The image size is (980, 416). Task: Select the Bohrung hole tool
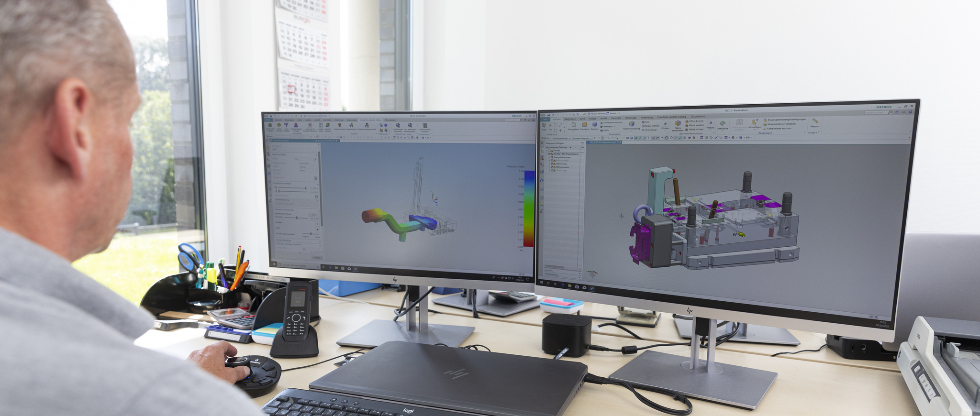[594, 125]
